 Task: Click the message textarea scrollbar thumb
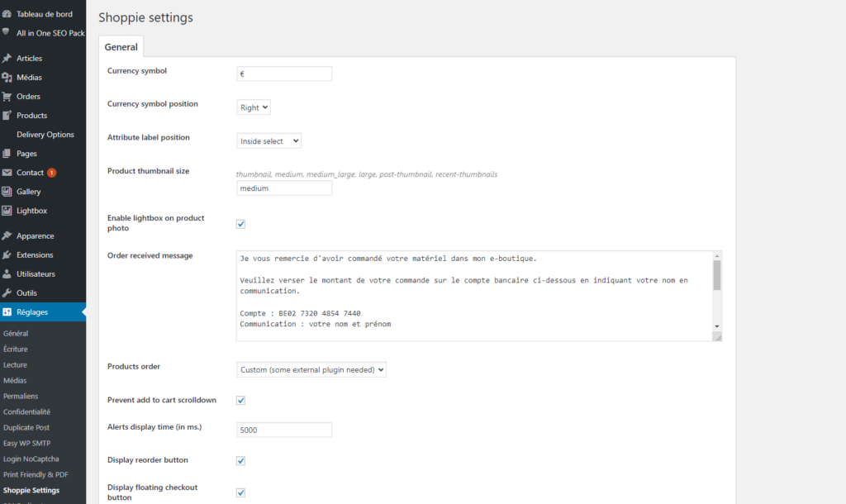716,275
